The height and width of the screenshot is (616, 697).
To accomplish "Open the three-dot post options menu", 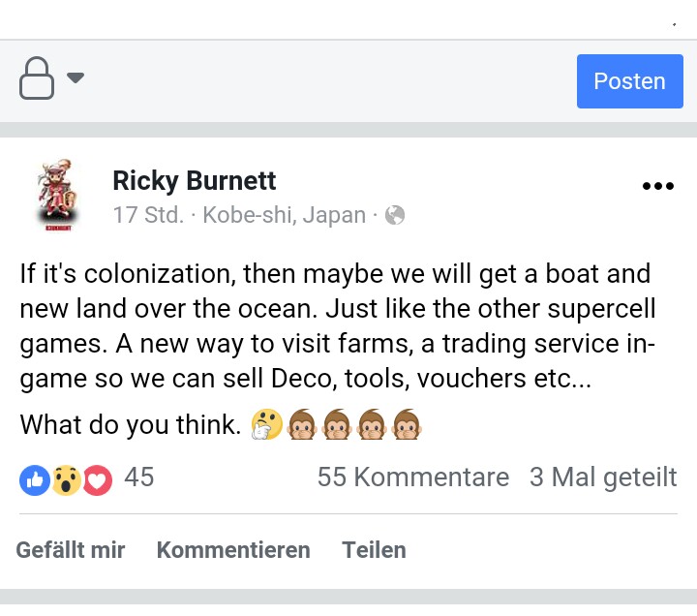I will pyautogui.click(x=657, y=187).
